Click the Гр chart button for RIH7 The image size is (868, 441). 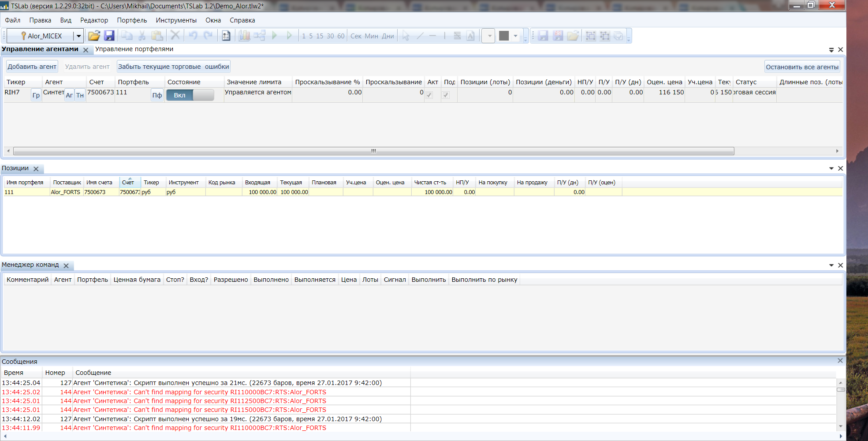click(36, 95)
